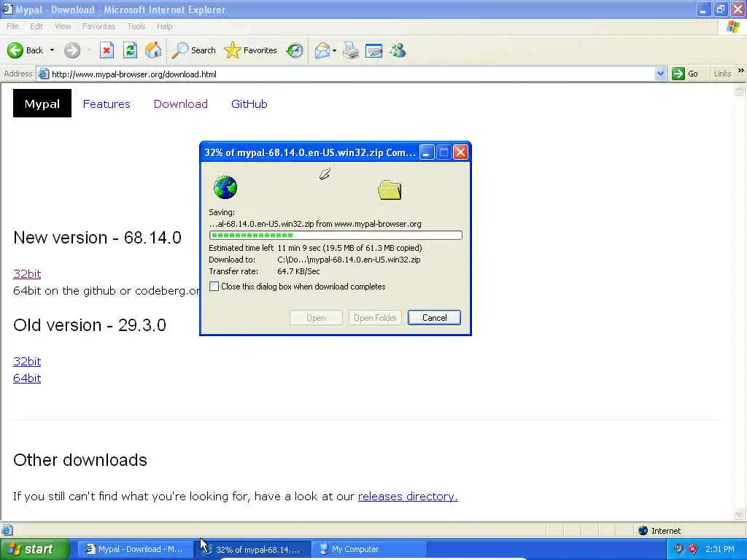This screenshot has width=747, height=560.
Task: Click Cancel in the download dialog
Action: [x=434, y=318]
